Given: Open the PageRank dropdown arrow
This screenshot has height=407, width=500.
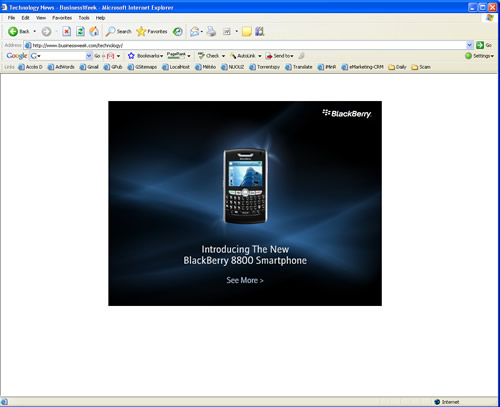Looking at the screenshot, I should click(189, 56).
